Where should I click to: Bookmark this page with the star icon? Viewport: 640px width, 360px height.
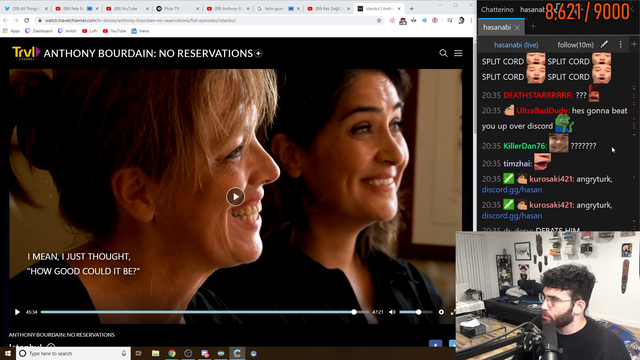pyautogui.click(x=379, y=20)
